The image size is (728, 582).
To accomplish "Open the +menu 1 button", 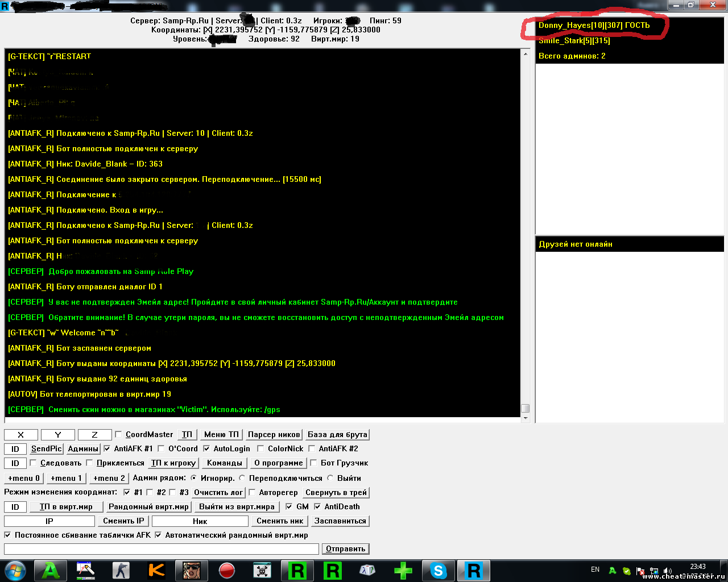I will pyautogui.click(x=66, y=479).
